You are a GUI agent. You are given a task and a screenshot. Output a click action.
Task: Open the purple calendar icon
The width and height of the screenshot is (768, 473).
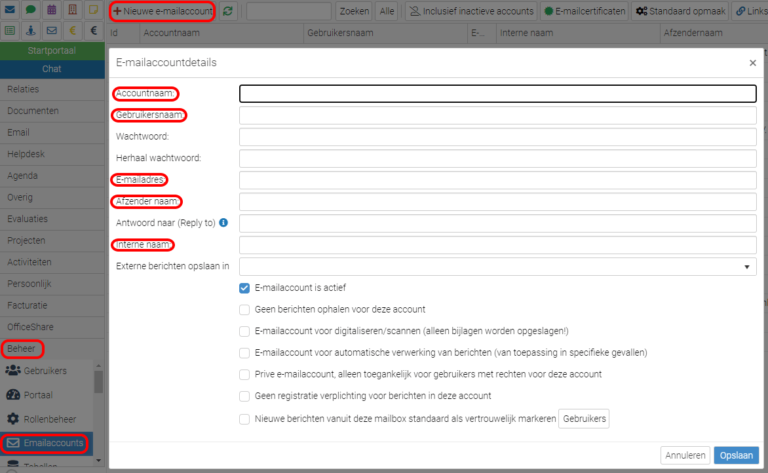click(x=51, y=10)
